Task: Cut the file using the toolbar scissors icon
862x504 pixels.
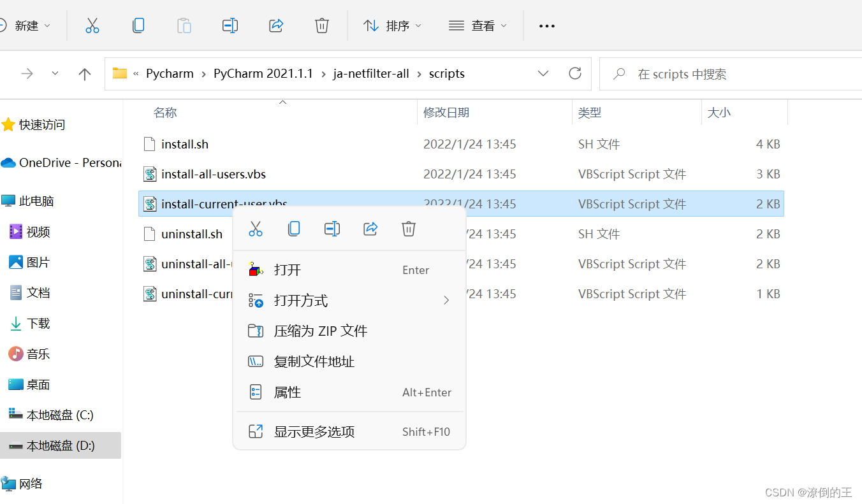Action: pyautogui.click(x=92, y=25)
